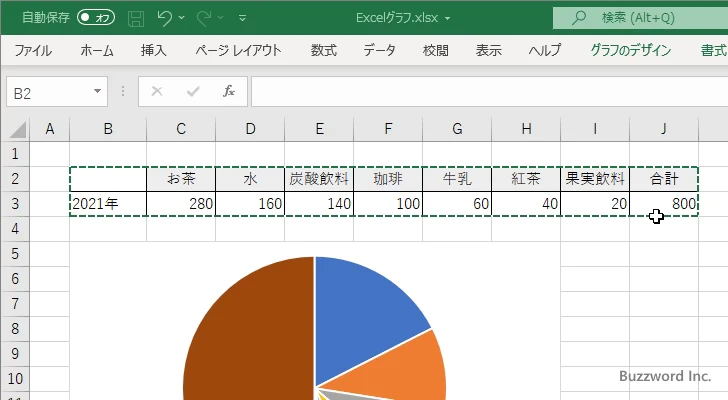The width and height of the screenshot is (728, 400).
Task: Click the 炭酸飲料 cell
Action: coord(319,179)
